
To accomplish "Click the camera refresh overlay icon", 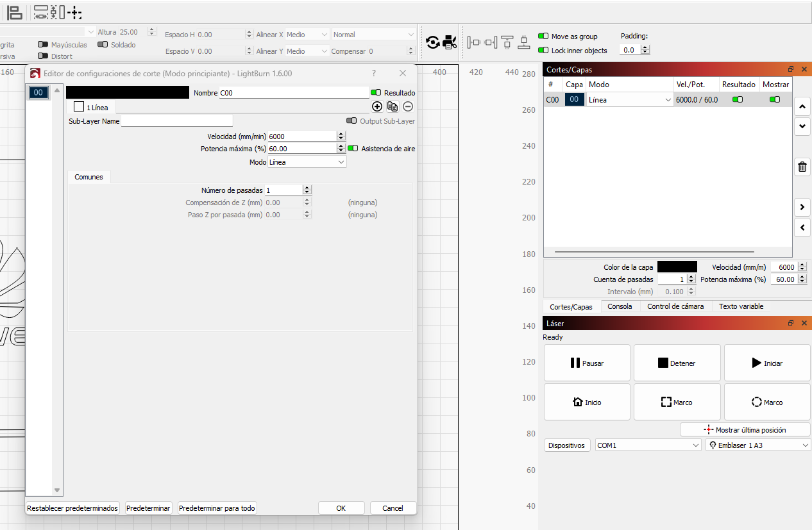I will coord(433,42).
